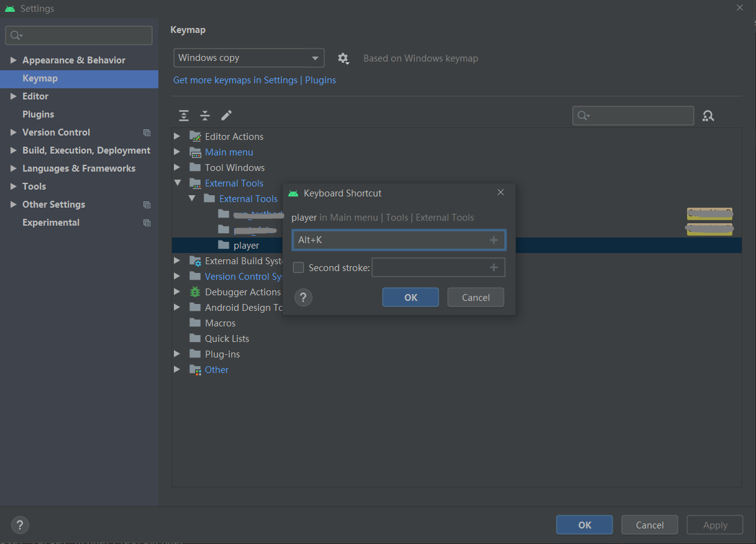The width and height of the screenshot is (756, 544).
Task: Click the Main menu folder icon
Action: pyautogui.click(x=195, y=152)
